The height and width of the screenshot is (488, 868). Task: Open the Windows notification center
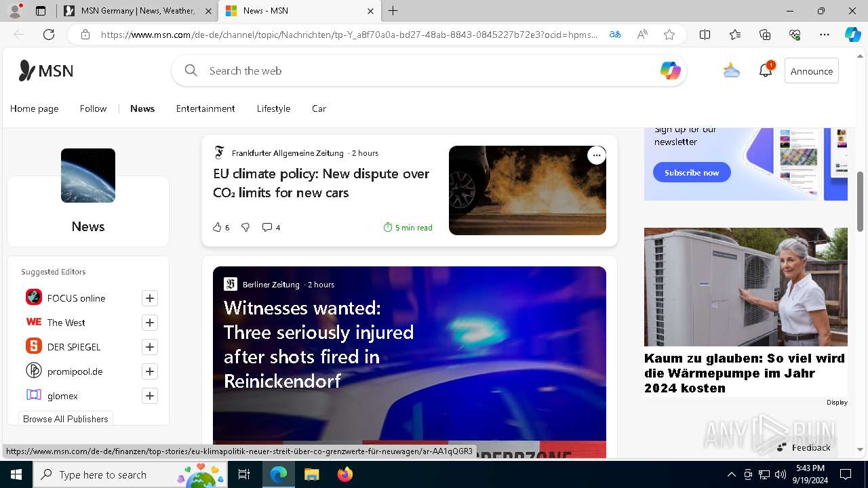846,474
